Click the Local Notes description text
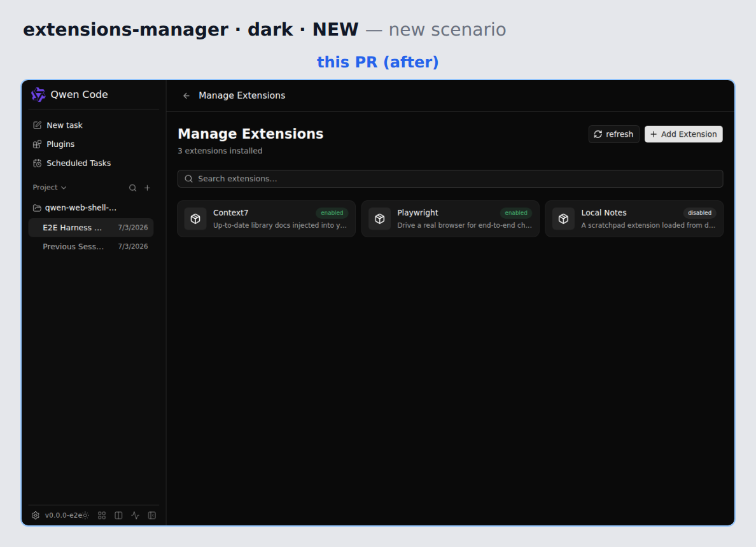This screenshot has width=756, height=547. (648, 226)
